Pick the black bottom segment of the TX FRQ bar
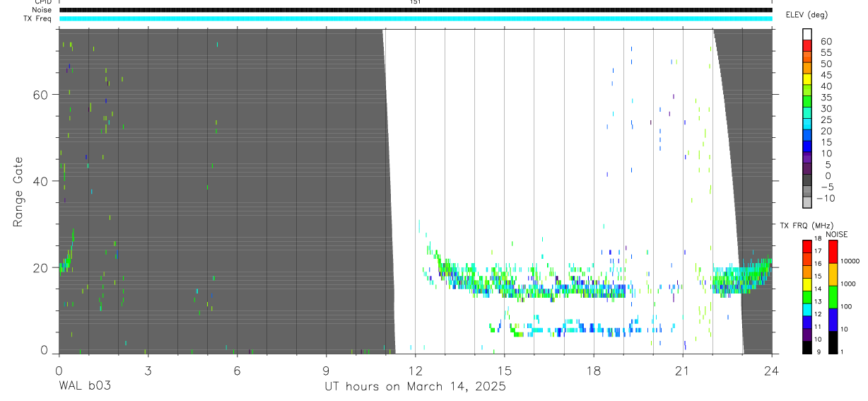868x401 pixels. click(x=807, y=347)
